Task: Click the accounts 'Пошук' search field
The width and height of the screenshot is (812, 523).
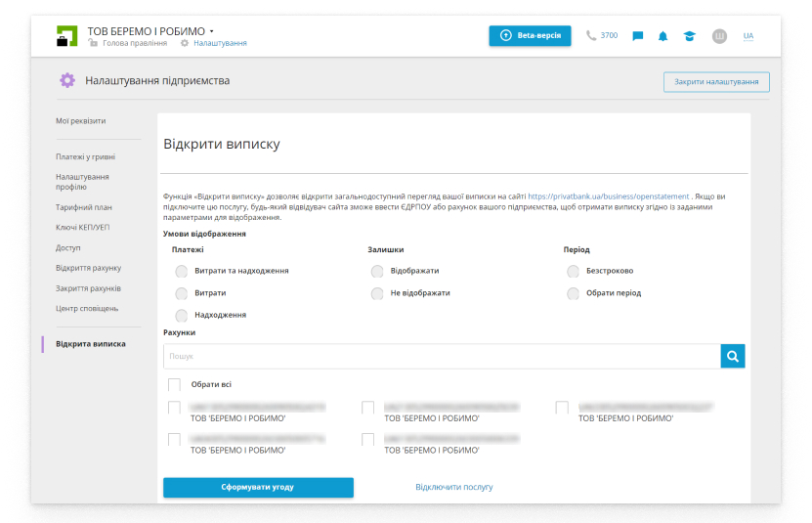Action: [442, 356]
